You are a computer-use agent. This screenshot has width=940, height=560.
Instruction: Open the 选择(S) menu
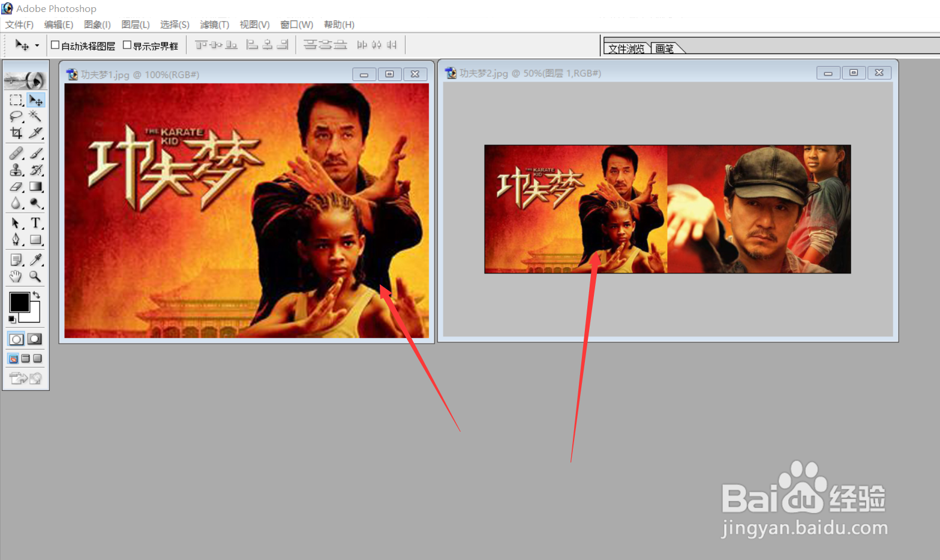click(175, 25)
